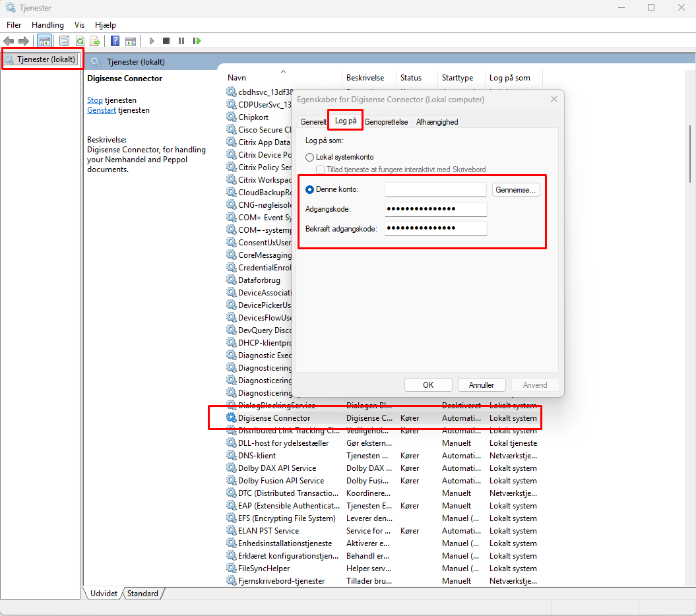Click the Chipkort service gear icon
696x616 pixels.
pos(232,117)
